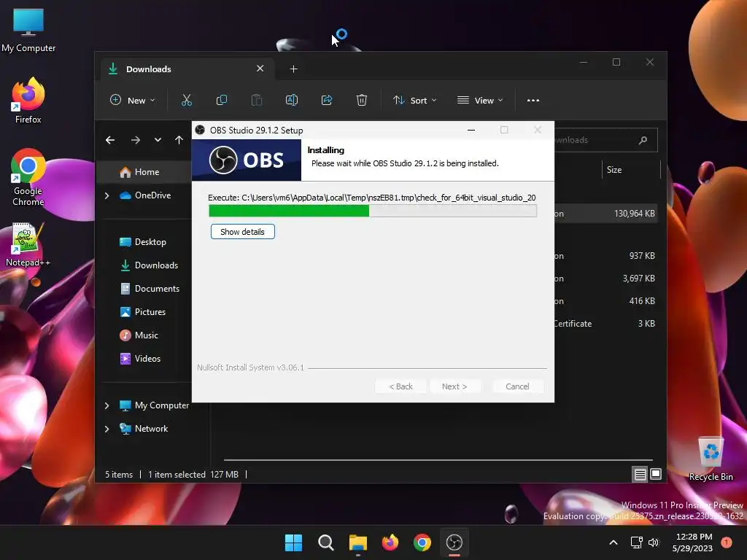Screen dimensions: 747x560
Task: Click the Firefox taskbar icon
Action: coord(390,542)
